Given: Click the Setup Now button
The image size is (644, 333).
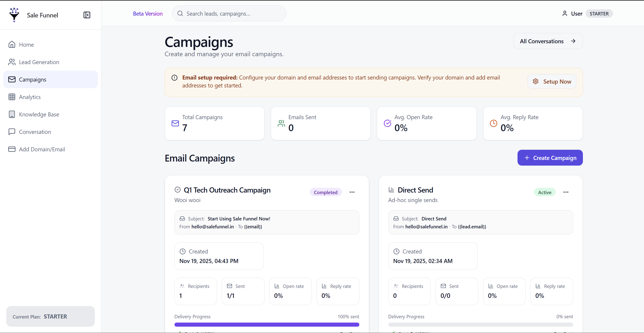Looking at the screenshot, I should (551, 82).
